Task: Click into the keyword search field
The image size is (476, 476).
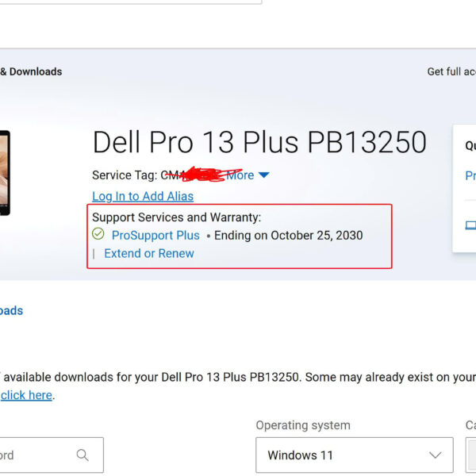Action: pyautogui.click(x=36, y=455)
